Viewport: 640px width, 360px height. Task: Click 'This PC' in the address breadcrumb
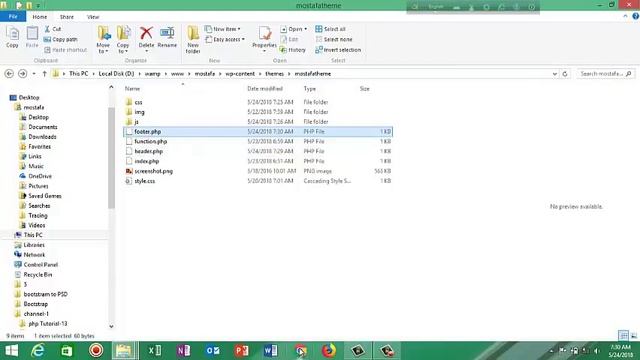(78, 74)
